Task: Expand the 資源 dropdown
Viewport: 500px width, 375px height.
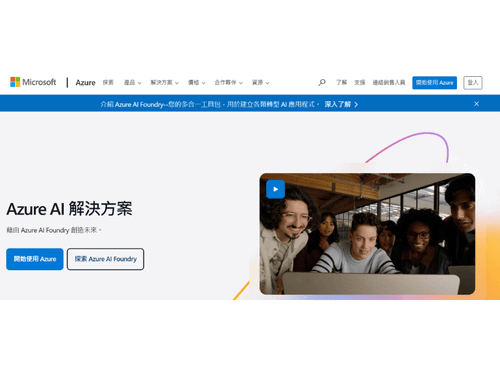Action: (260, 82)
